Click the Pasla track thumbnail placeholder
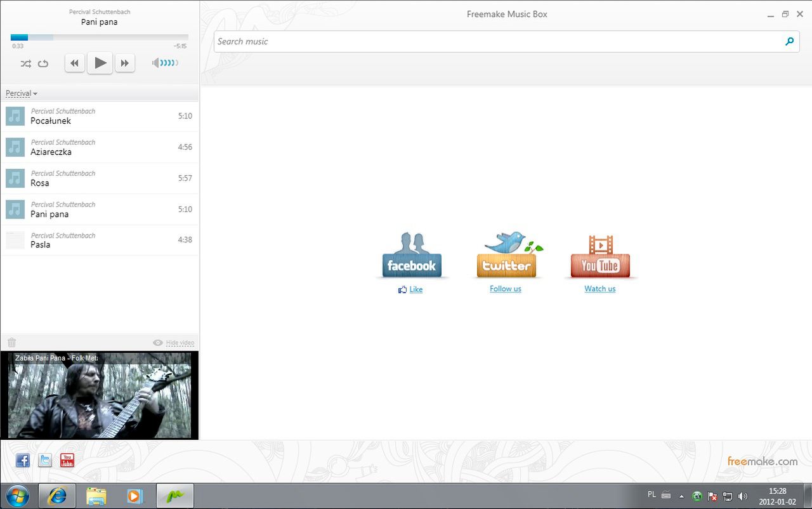This screenshot has height=509, width=812. coord(15,240)
